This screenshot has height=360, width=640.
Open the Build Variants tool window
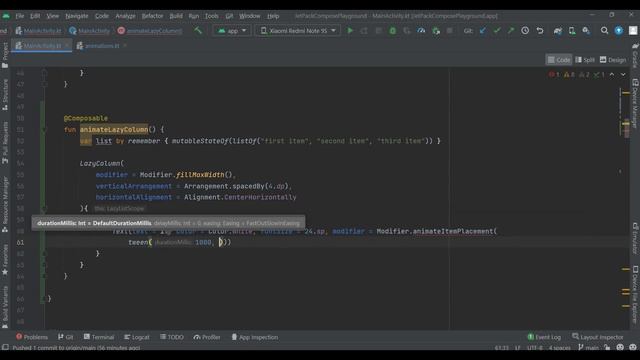point(5,307)
